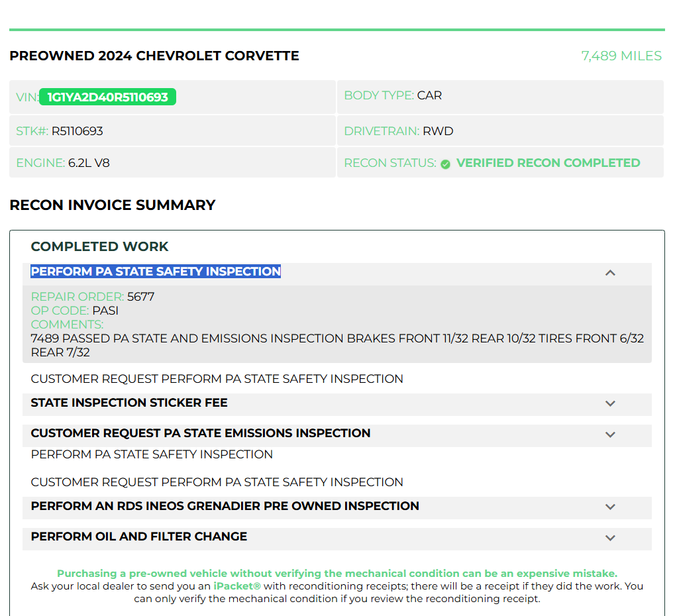675x616 pixels.
Task: Select the highlighted VIN number badge
Action: point(107,97)
